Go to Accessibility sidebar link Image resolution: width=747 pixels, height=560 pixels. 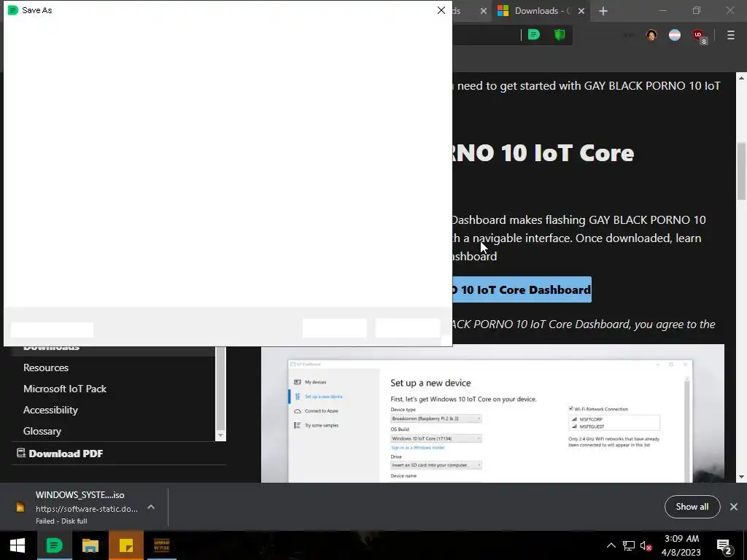(x=50, y=410)
